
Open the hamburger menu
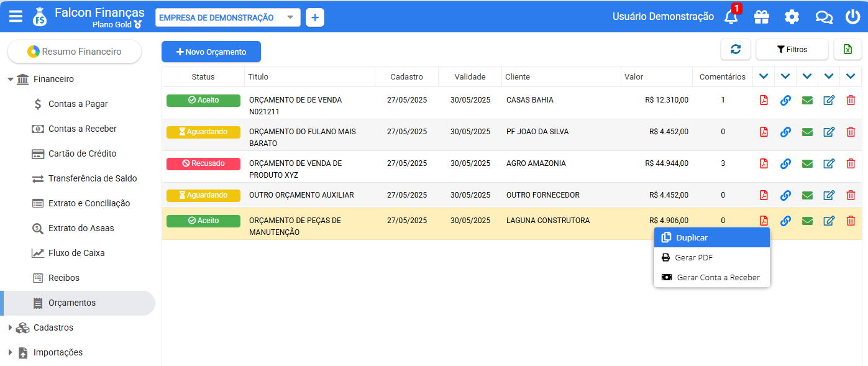click(x=16, y=17)
